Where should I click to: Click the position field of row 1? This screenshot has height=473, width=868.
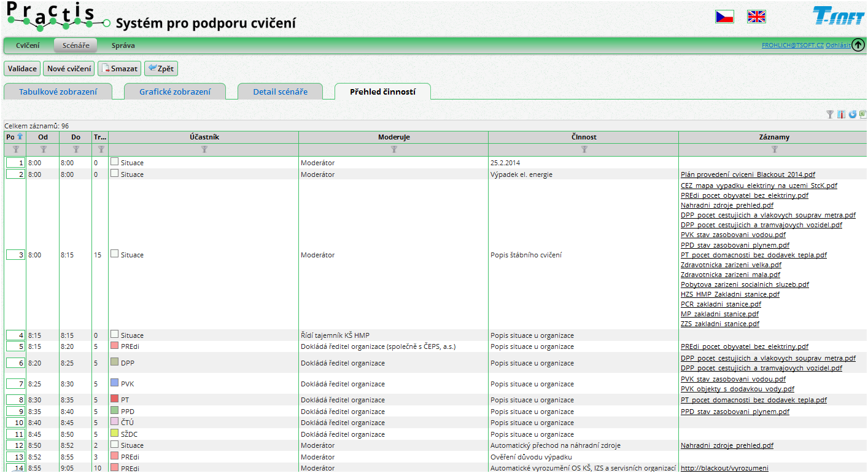click(15, 163)
